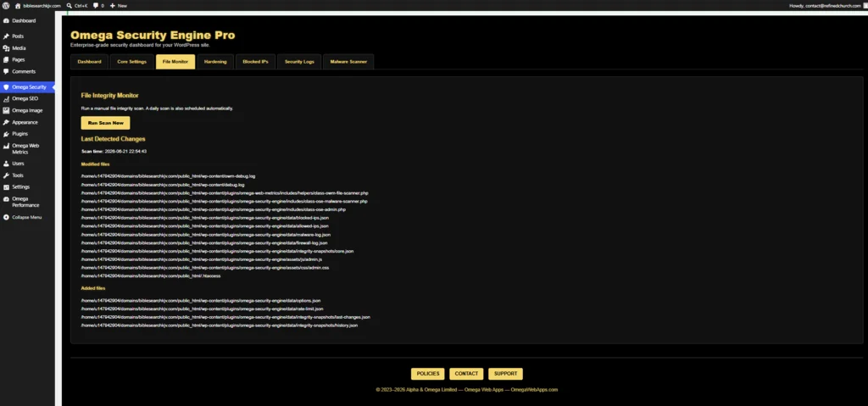Select the File Monitor tab
Viewport: 868px width, 406px height.
(x=175, y=62)
